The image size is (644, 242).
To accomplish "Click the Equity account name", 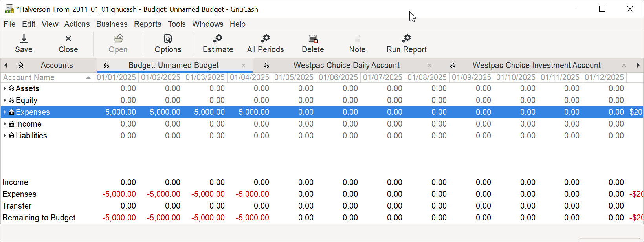I will pos(26,100).
